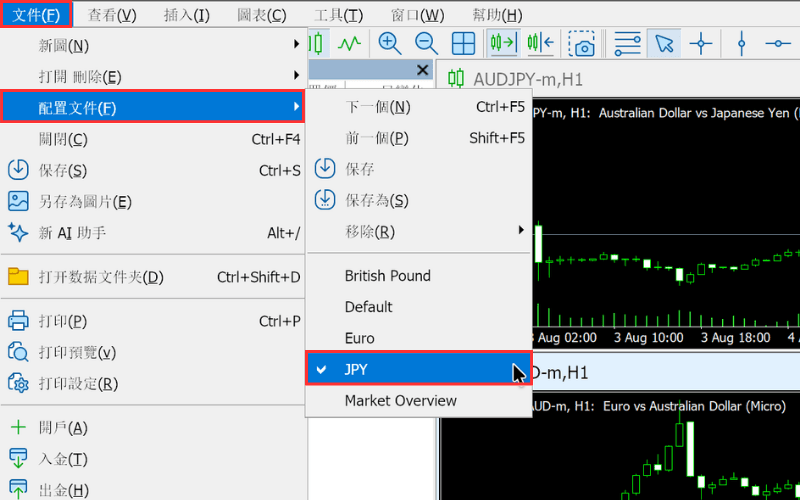Click the 保存 icon in profiles submenu
The width and height of the screenshot is (800, 500).
tap(324, 169)
